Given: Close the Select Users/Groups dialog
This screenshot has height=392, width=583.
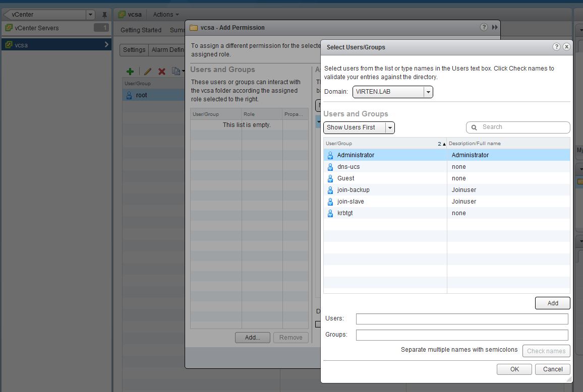Looking at the screenshot, I should (x=567, y=47).
